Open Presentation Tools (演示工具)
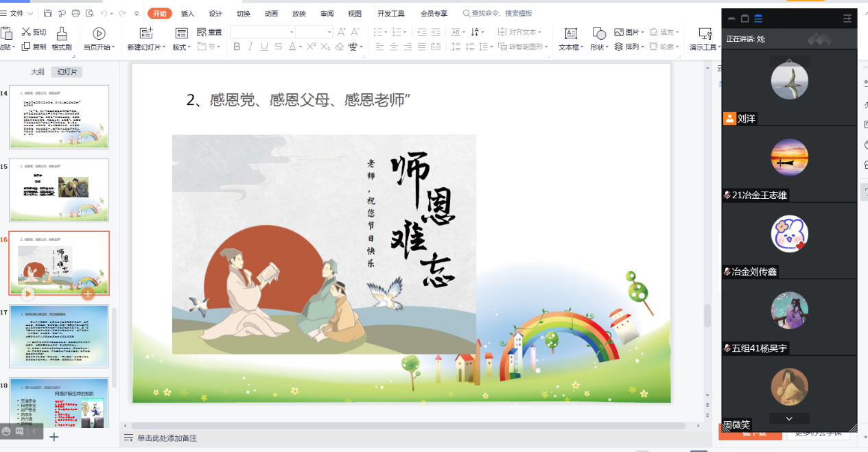Screen dimensions: 868x452 [705, 39]
